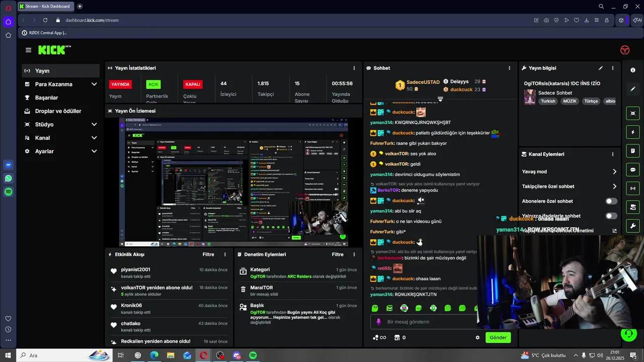Open Messenger in the Opera sidebar
Image resolution: width=644 pixels, height=362 pixels.
pos(8,165)
